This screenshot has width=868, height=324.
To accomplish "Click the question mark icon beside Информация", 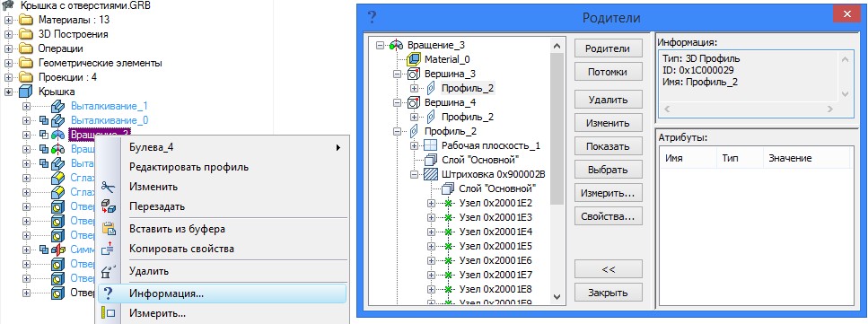I will 109,293.
